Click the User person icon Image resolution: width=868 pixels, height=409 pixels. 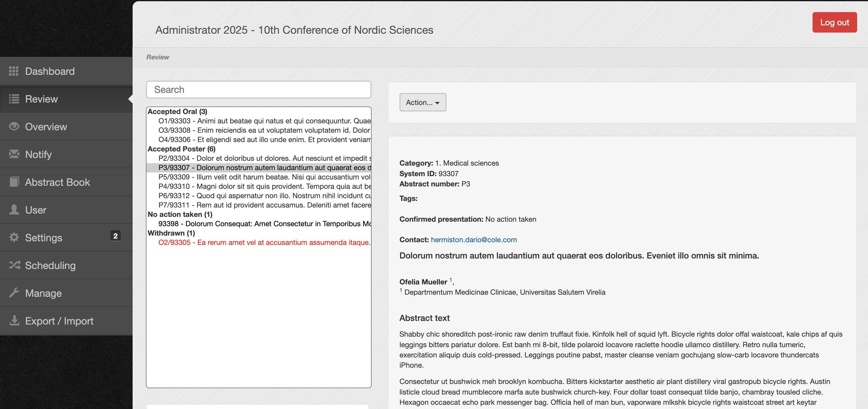point(14,210)
